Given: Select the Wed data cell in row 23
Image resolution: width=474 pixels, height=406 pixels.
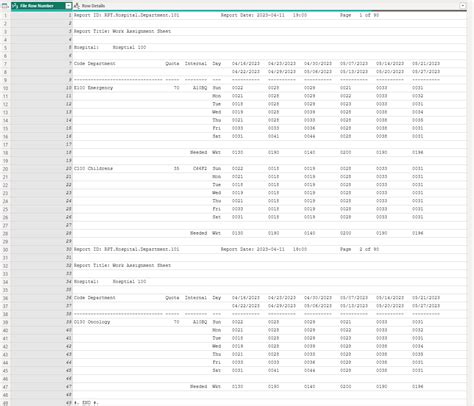Looking at the screenshot, I should pyautogui.click(x=270, y=193).
